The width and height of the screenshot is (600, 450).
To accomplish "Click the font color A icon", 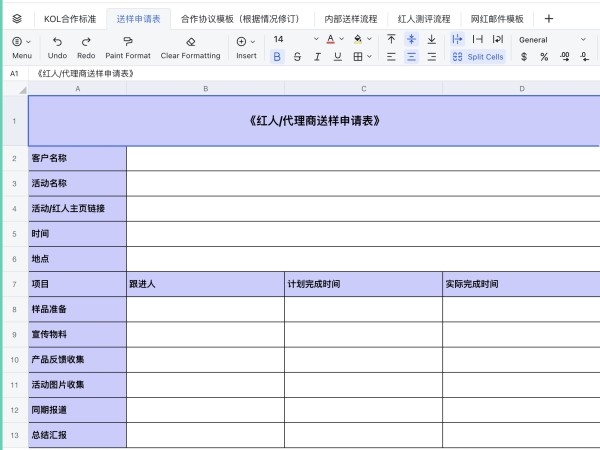I will (331, 39).
